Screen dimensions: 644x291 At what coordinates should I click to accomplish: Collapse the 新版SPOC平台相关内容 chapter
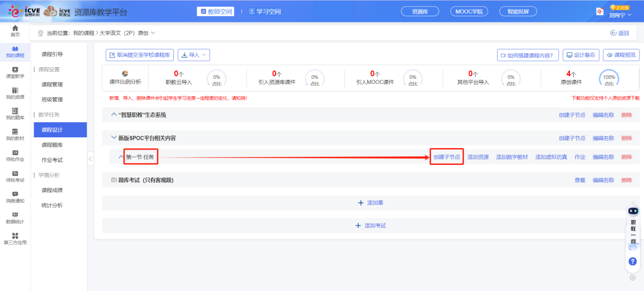pyautogui.click(x=114, y=138)
